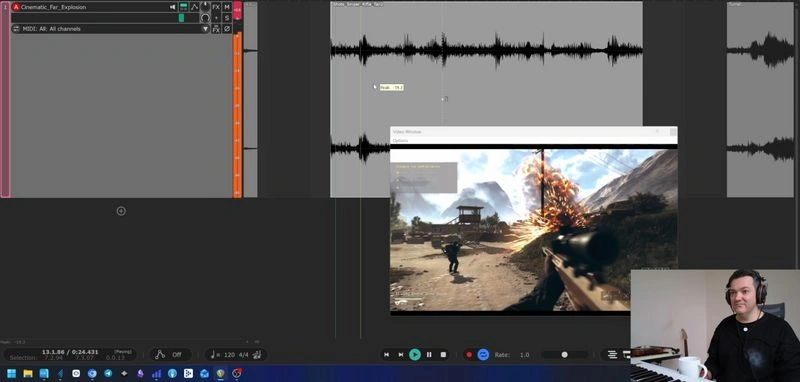Pause playback in transport bar
Viewport: 800px width, 382px height.
coord(429,354)
